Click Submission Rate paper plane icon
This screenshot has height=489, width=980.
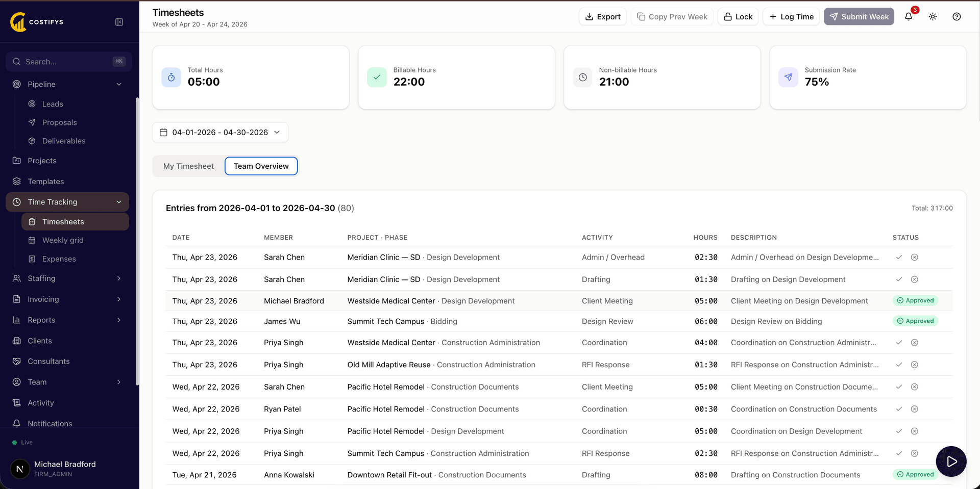[x=788, y=78]
